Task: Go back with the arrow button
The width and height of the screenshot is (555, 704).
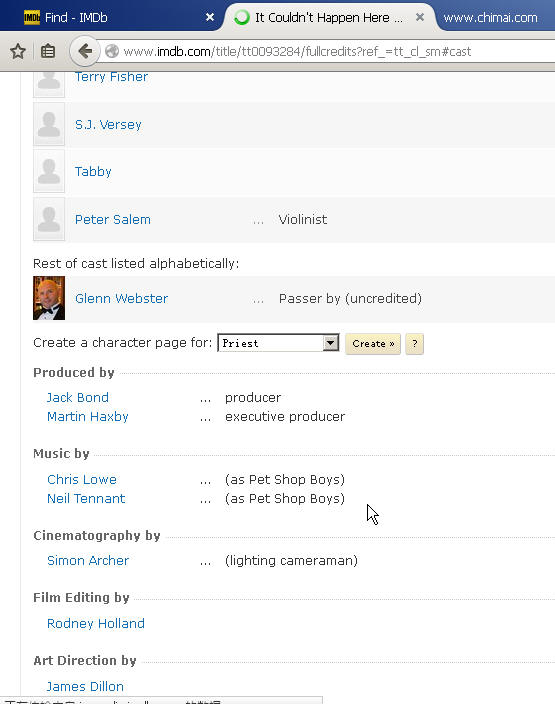Action: [84, 51]
